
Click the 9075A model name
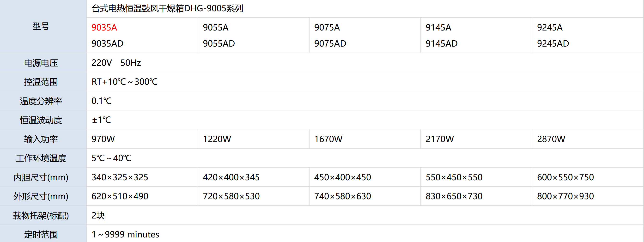(327, 27)
